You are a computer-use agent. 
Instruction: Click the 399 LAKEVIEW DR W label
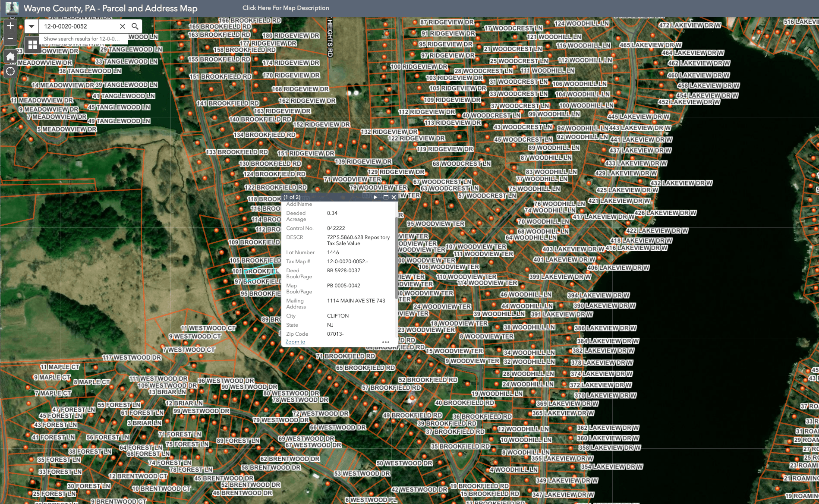(560, 277)
